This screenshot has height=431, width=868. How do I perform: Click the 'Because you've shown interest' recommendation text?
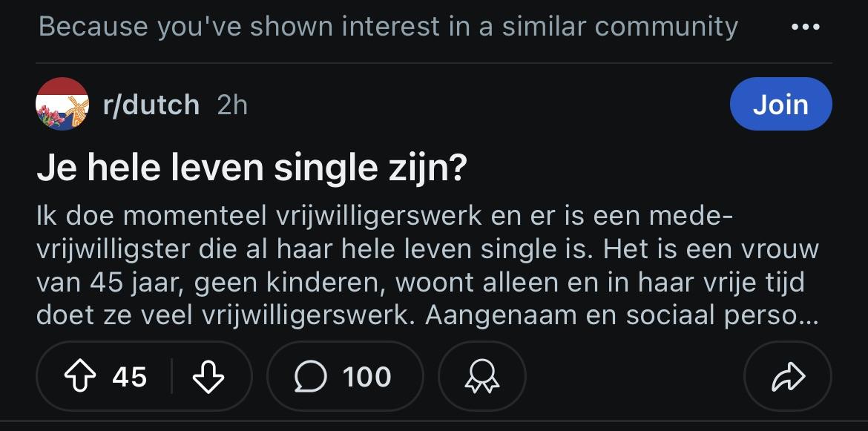click(388, 27)
